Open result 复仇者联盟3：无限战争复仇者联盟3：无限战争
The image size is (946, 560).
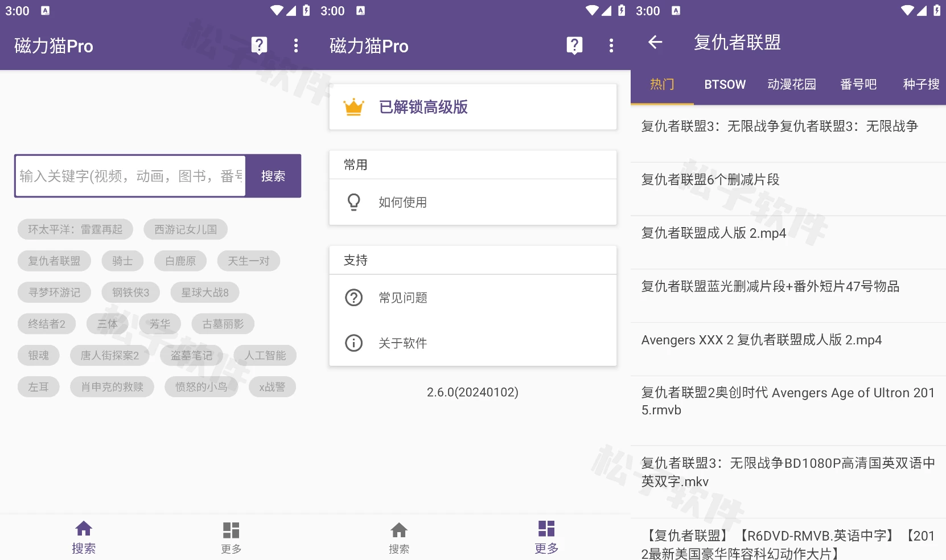(x=788, y=136)
